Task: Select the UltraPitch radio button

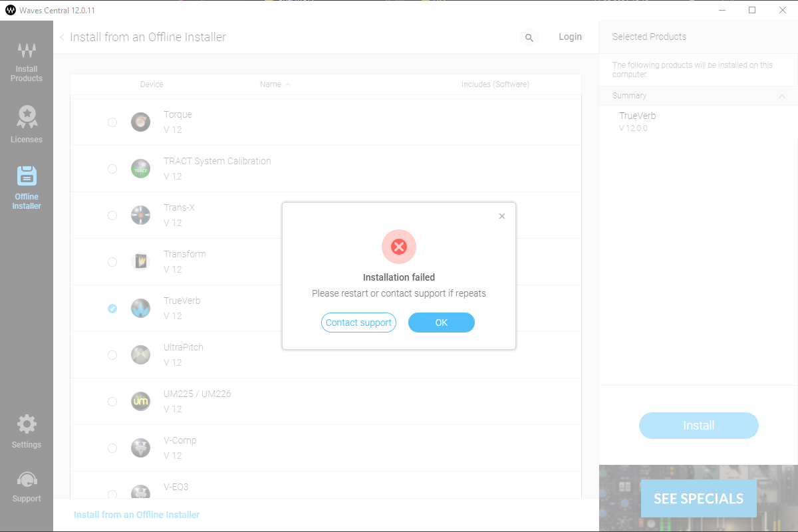Action: pos(112,355)
